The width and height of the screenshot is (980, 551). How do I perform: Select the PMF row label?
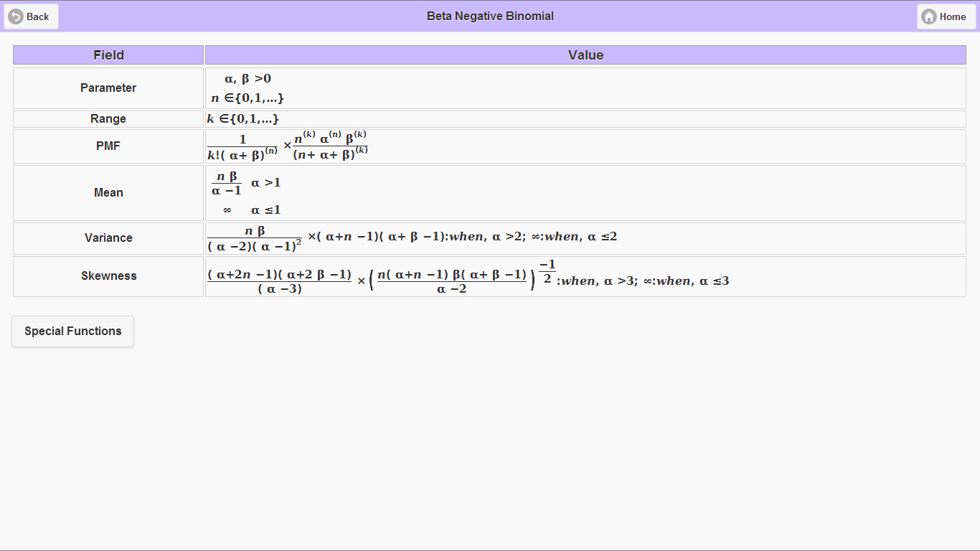click(108, 146)
